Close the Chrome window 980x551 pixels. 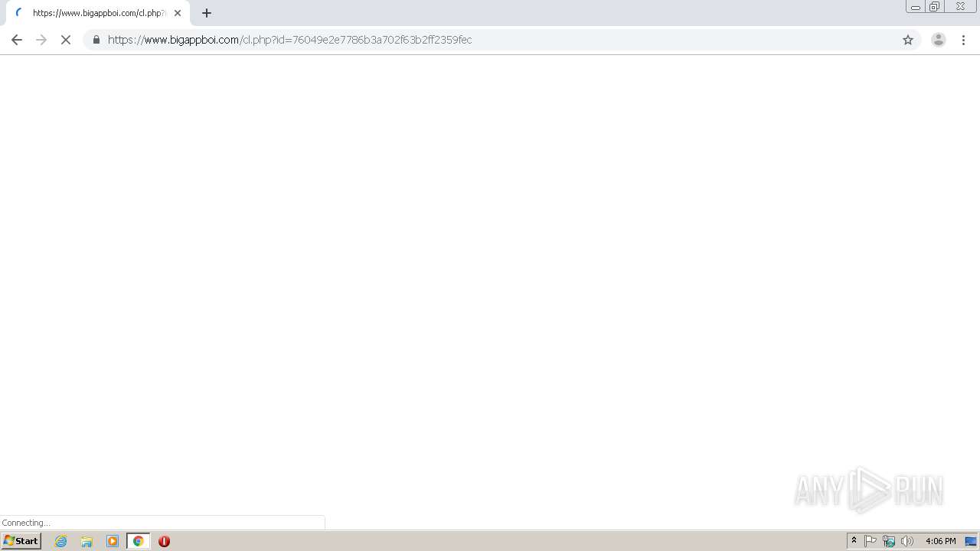click(960, 7)
